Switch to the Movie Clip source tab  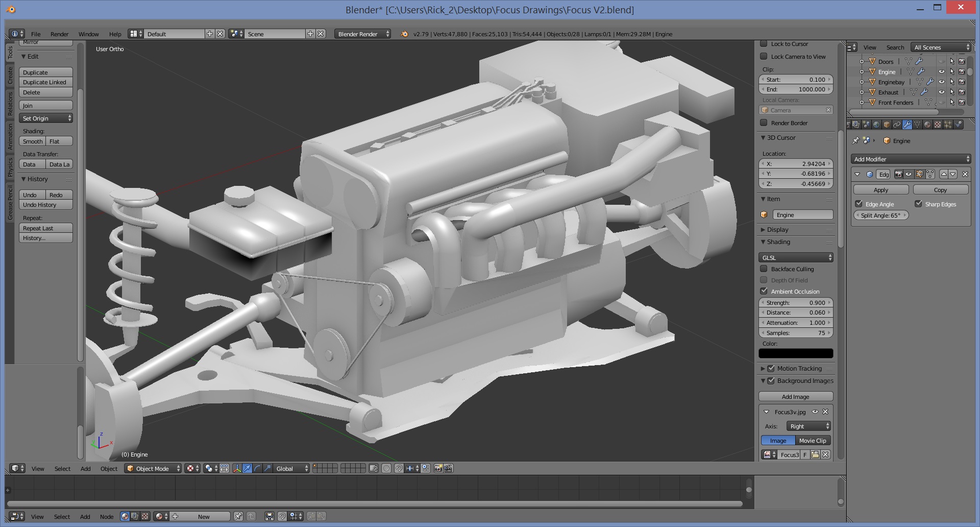coord(813,440)
